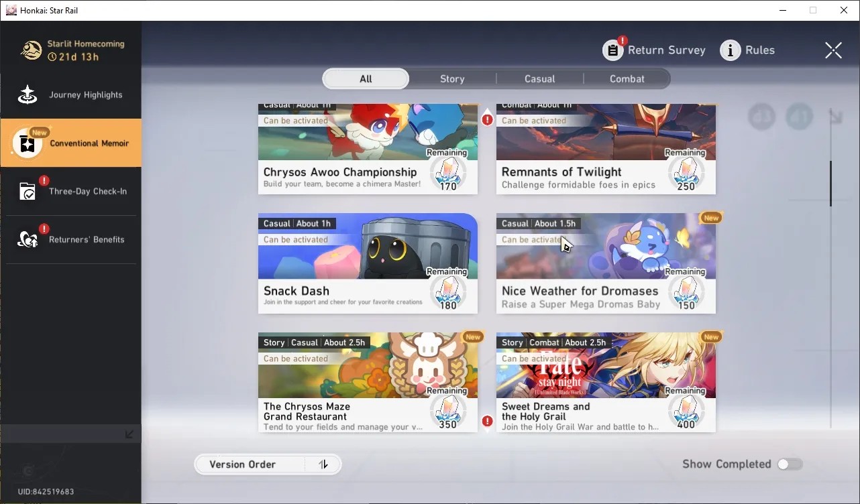The height and width of the screenshot is (504, 860).
Task: Filter events by the Casual tab
Action: pyautogui.click(x=540, y=78)
